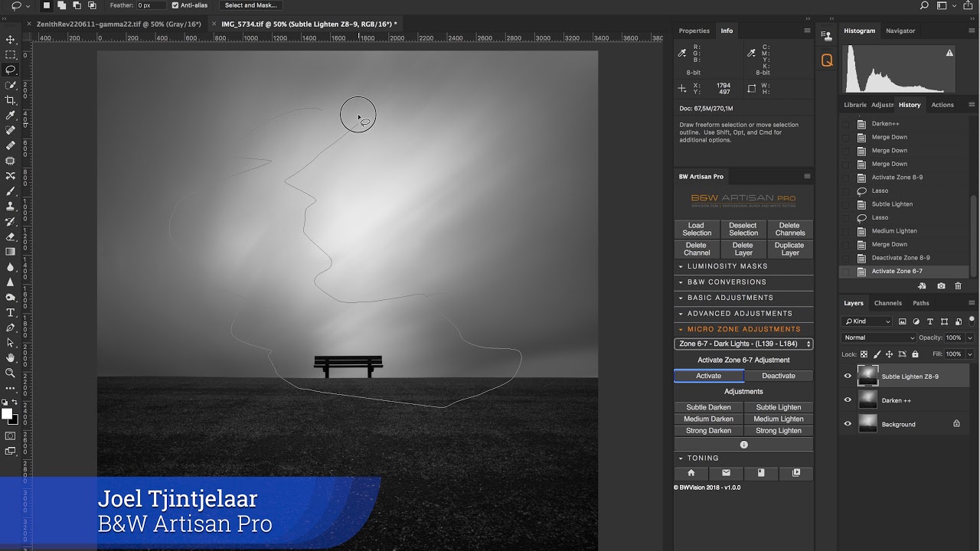Click the Select and Mask button
Viewport: 980px width, 551px height.
(x=250, y=5)
